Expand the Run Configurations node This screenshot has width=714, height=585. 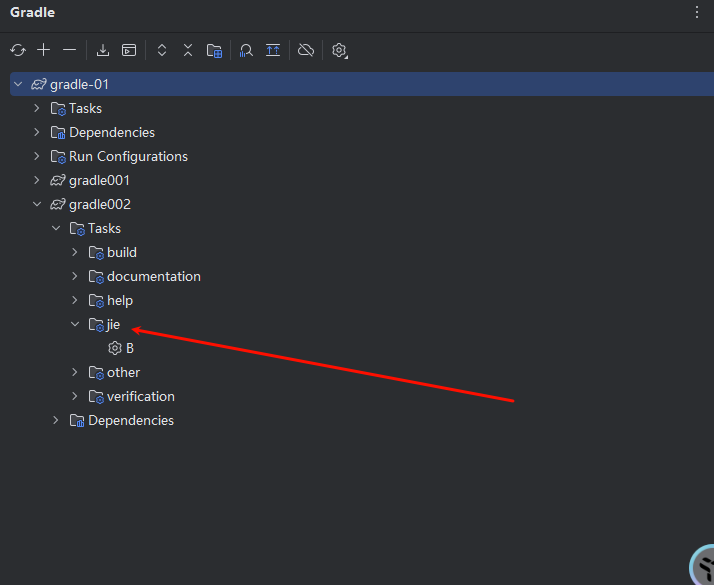(37, 156)
